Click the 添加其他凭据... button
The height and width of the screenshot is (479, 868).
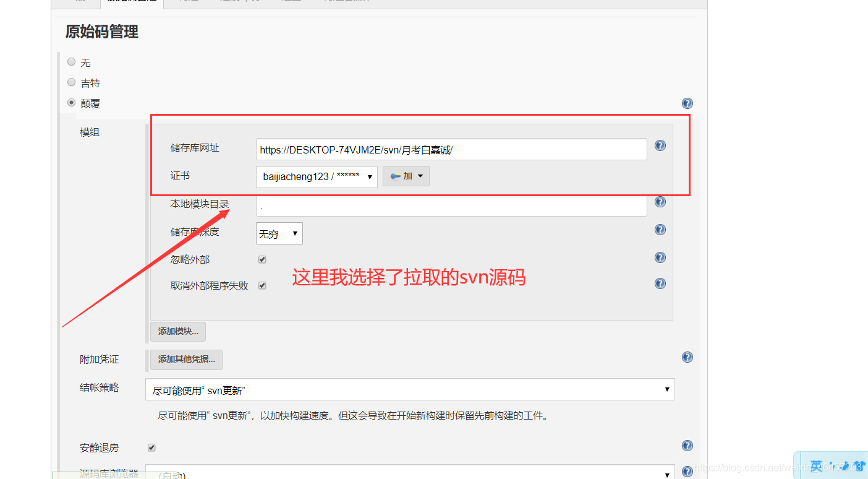point(186,359)
